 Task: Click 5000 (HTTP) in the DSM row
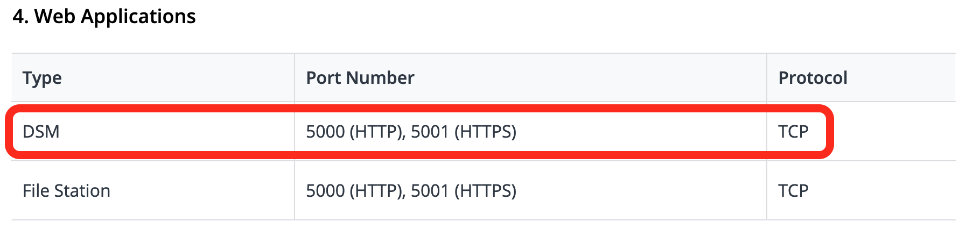pyautogui.click(x=355, y=132)
